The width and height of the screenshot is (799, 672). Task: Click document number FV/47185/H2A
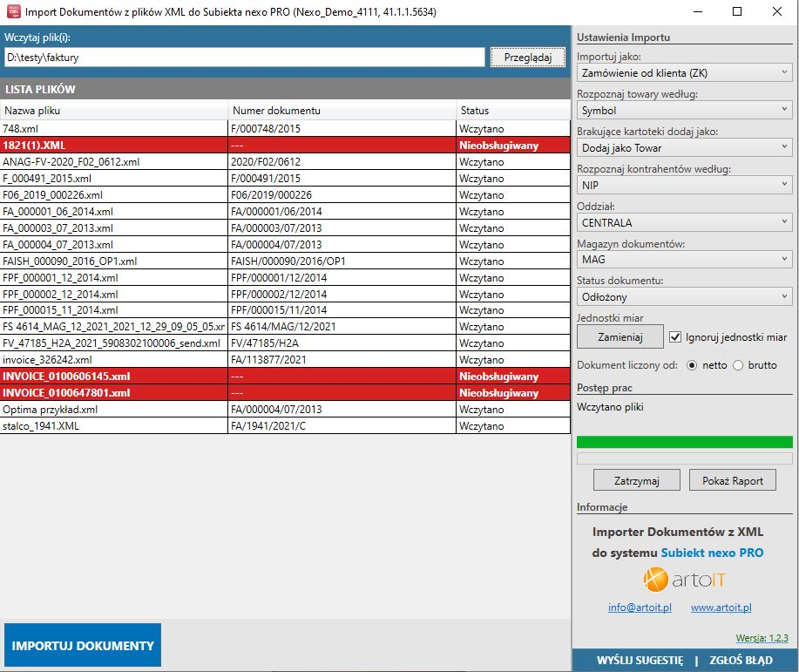pos(265,343)
